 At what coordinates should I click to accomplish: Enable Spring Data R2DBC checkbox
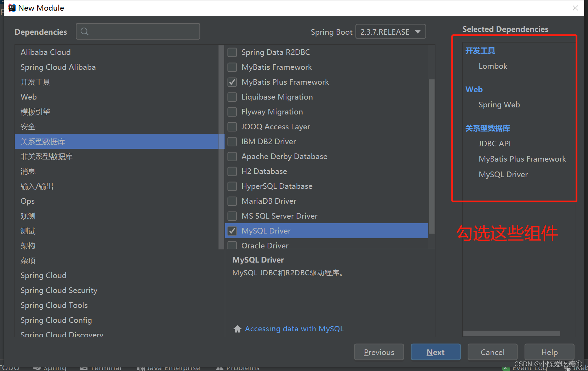tap(232, 52)
